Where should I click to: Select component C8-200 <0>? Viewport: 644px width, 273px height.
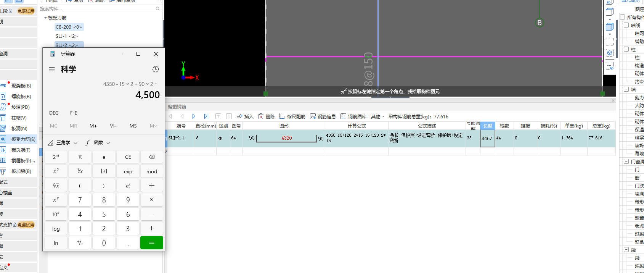click(69, 27)
